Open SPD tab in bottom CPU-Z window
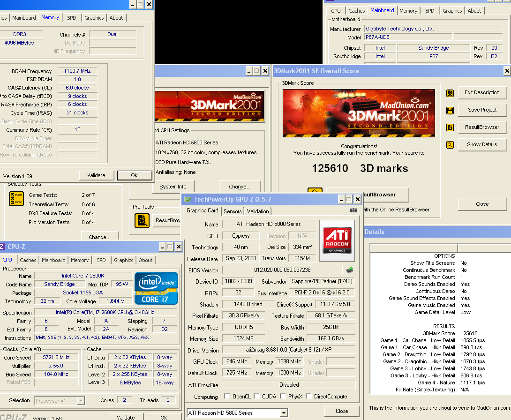 (101, 260)
